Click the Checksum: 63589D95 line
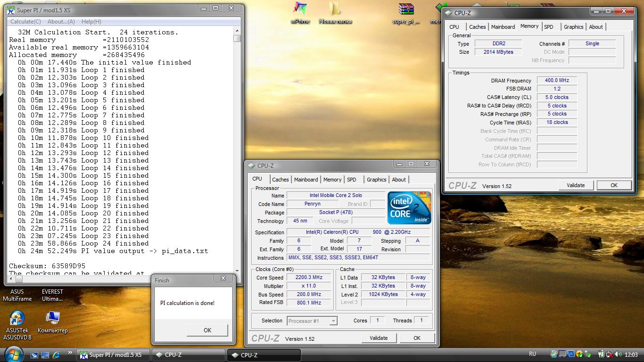The image size is (644, 362). coord(47,266)
